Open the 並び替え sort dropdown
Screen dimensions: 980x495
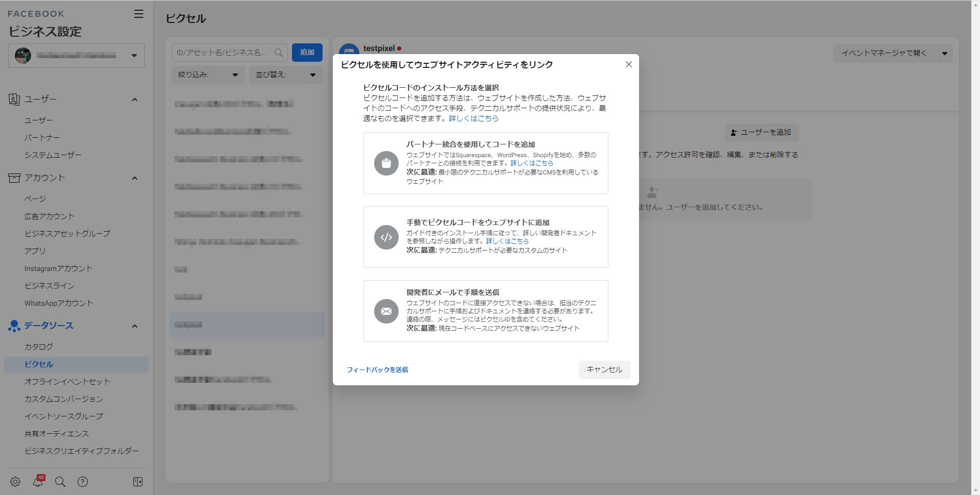(286, 75)
